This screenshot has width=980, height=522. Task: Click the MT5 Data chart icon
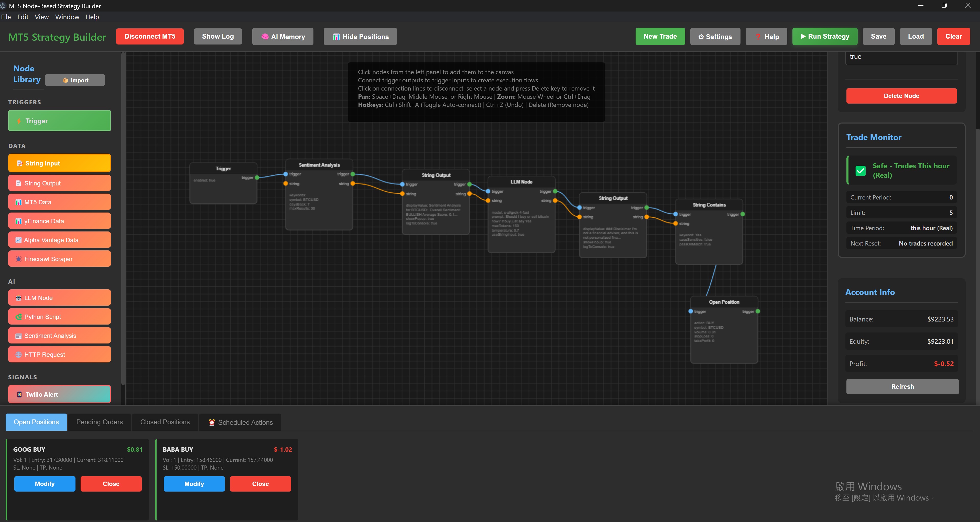click(18, 202)
